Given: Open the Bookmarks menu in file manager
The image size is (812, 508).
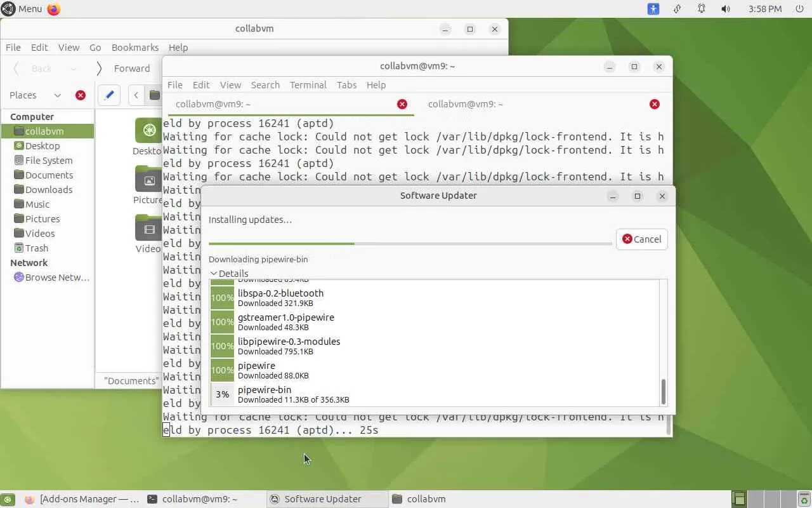Looking at the screenshot, I should (x=135, y=48).
